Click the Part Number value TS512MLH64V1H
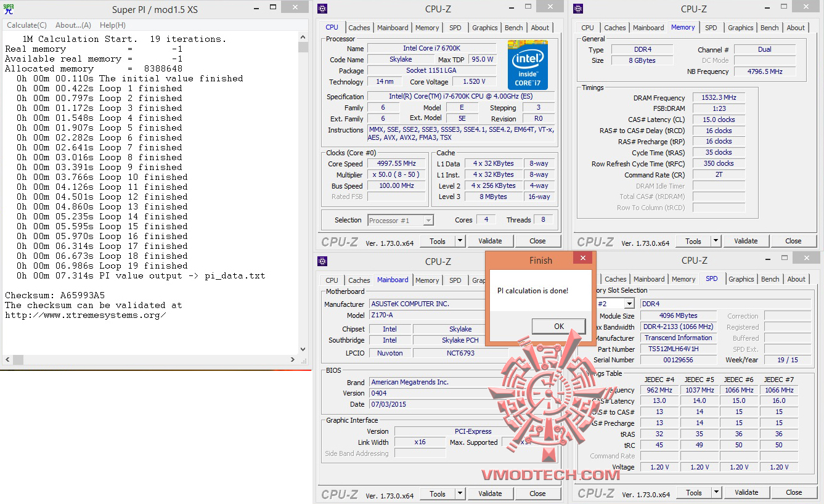 coord(677,349)
